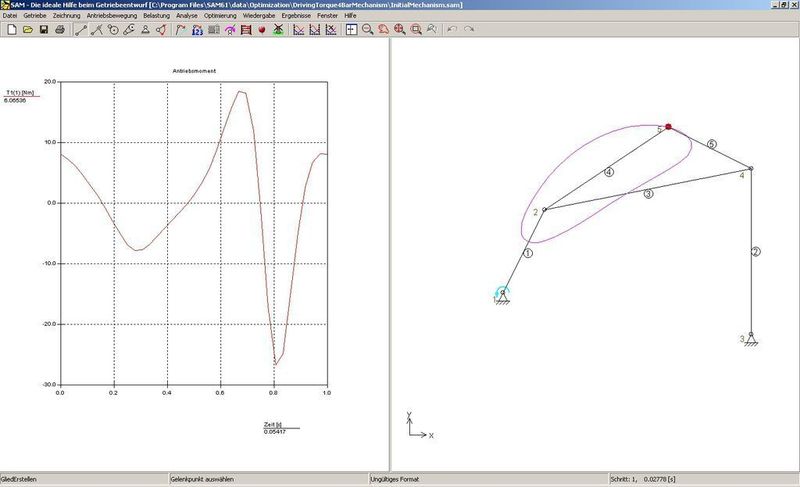This screenshot has height=487, width=800.
Task: Open the Belastung menu
Action: click(x=156, y=16)
